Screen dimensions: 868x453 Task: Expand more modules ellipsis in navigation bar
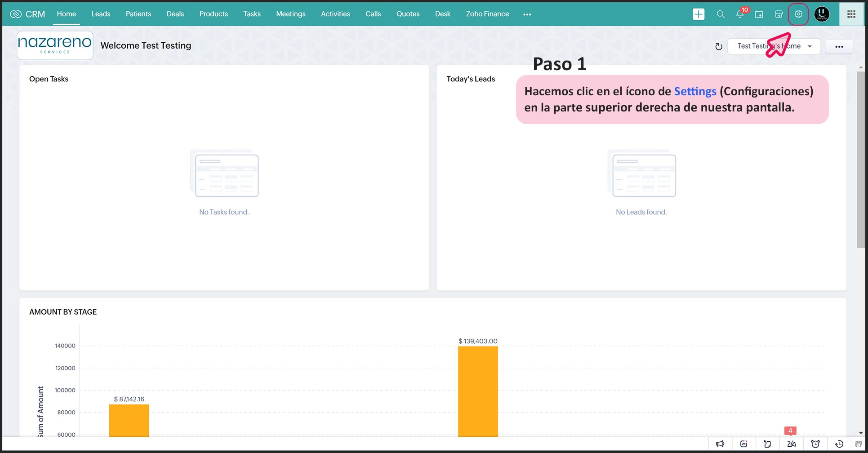tap(527, 14)
